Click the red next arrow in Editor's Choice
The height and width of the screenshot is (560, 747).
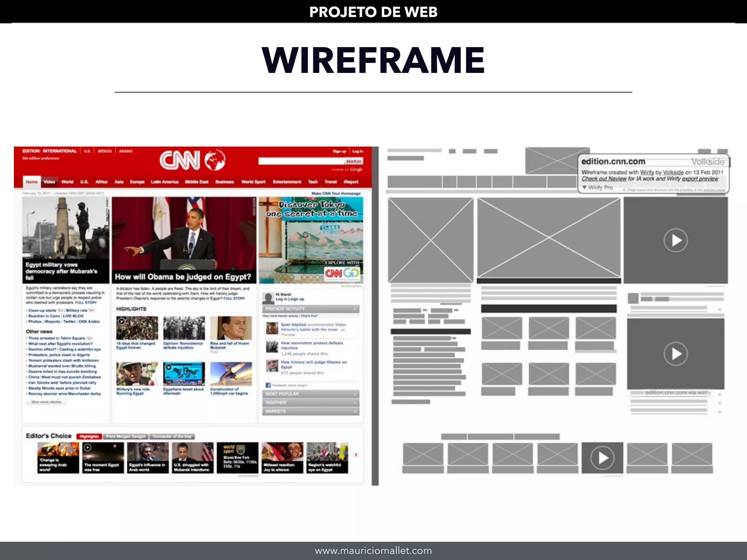pos(356,455)
